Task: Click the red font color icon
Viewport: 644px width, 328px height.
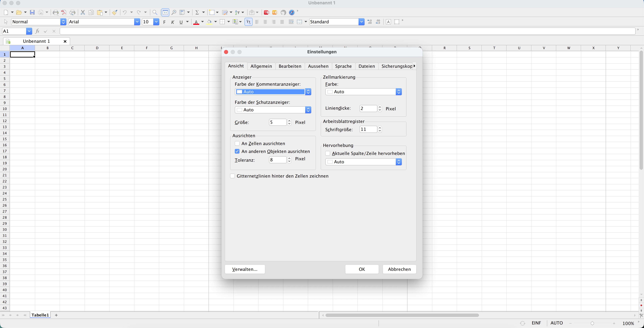Action: (x=196, y=22)
